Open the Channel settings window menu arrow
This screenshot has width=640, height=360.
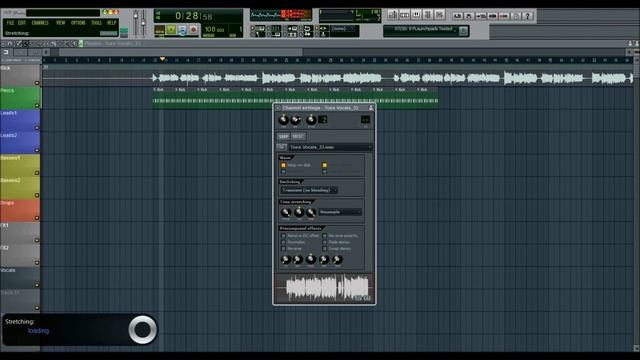click(x=278, y=108)
